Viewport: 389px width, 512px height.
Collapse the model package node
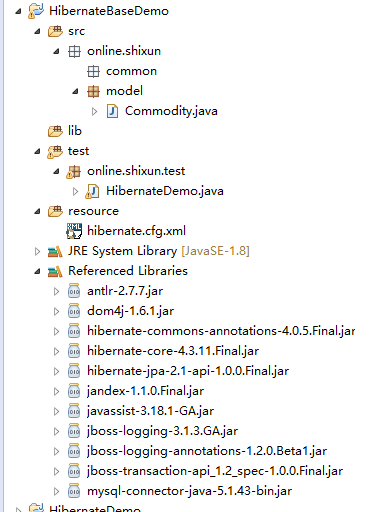pos(76,92)
